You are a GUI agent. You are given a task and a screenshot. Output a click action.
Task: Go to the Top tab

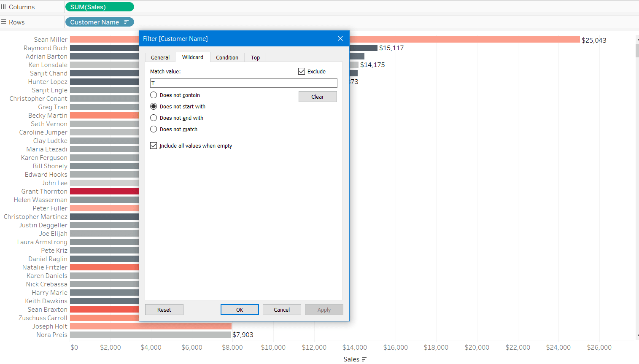pos(255,58)
